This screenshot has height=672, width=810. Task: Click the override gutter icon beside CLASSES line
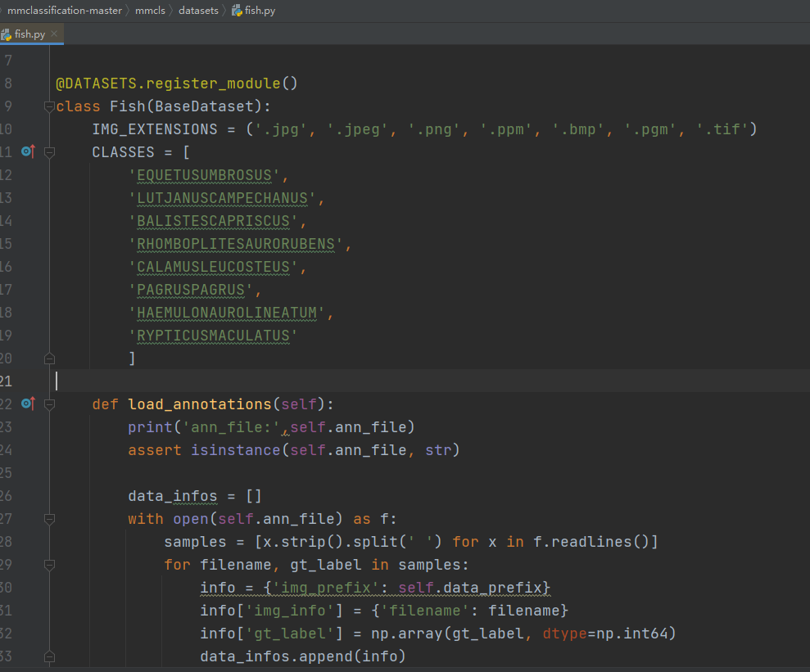point(28,151)
